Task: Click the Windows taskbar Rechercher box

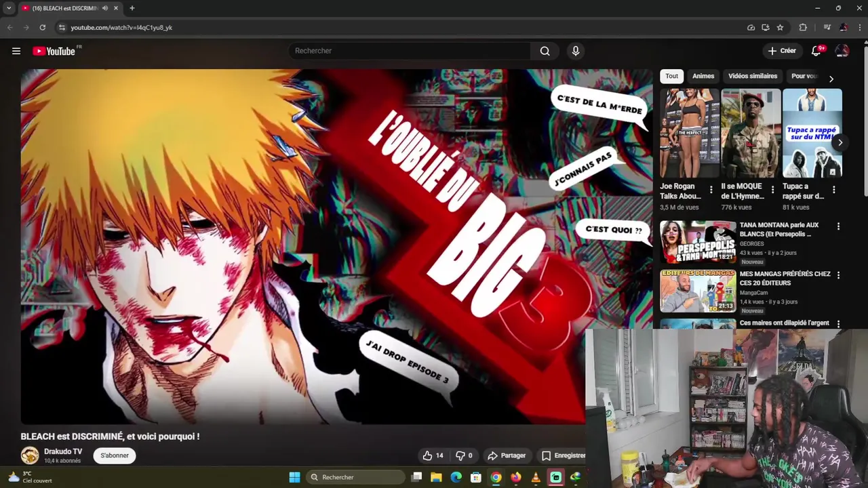Action: tap(356, 477)
